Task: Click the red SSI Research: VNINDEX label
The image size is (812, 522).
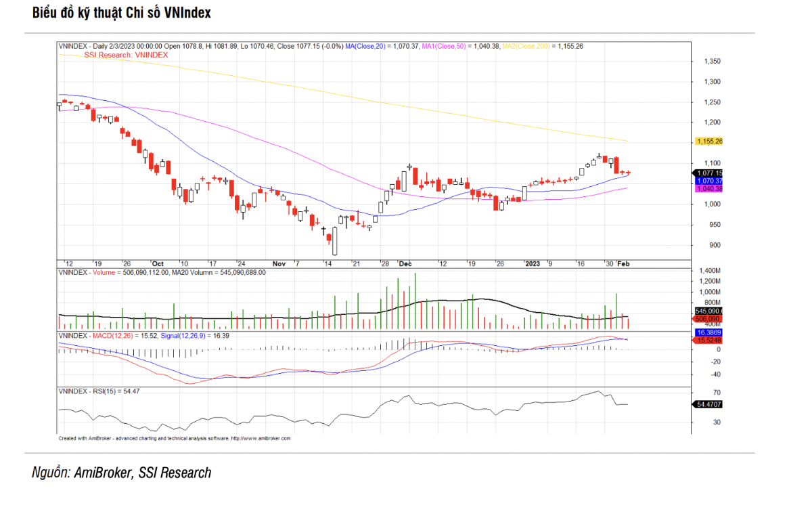Action: pos(126,55)
